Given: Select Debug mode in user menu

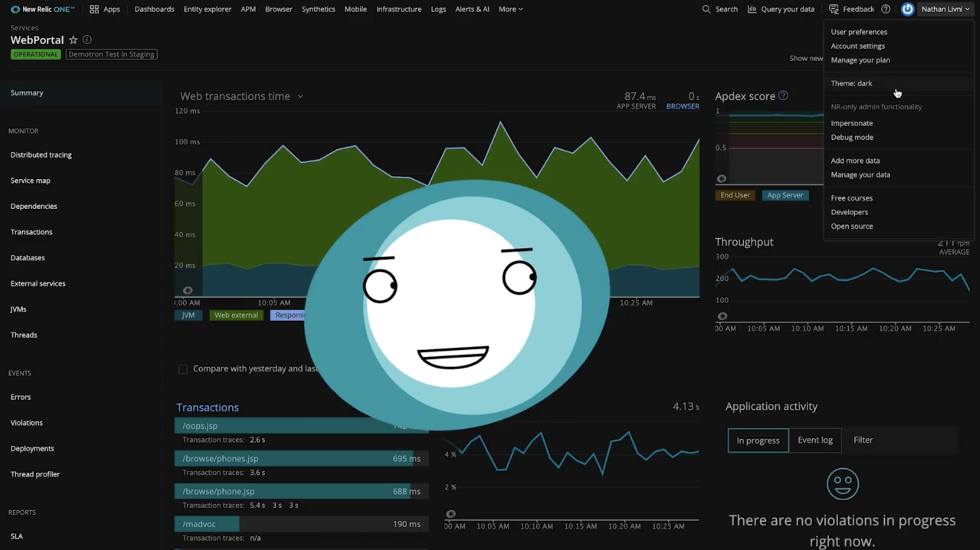Looking at the screenshot, I should pyautogui.click(x=852, y=137).
